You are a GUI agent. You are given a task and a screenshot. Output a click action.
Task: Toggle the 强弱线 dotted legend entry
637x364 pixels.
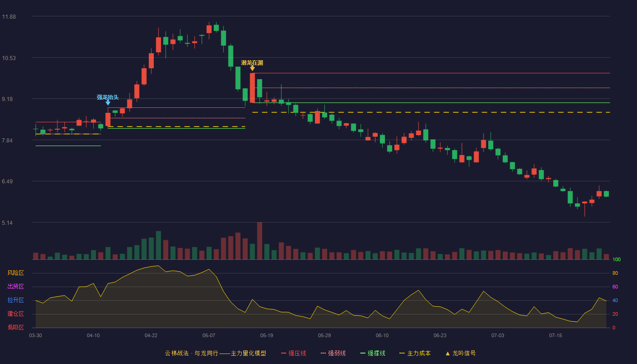(333, 353)
